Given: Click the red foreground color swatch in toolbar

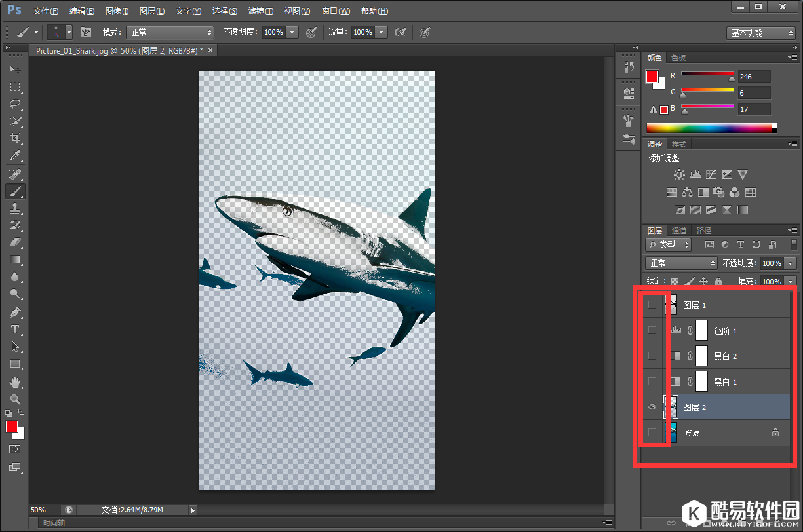Looking at the screenshot, I should point(11,427).
